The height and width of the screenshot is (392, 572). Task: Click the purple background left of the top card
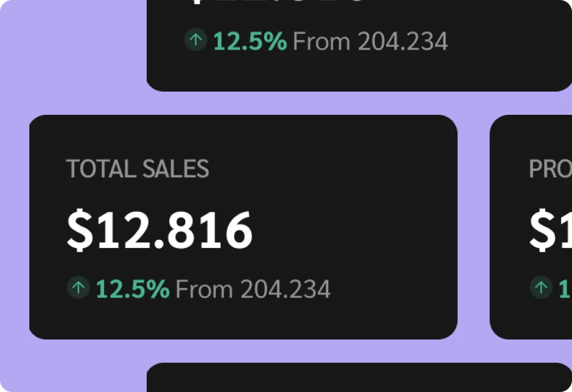point(73,49)
